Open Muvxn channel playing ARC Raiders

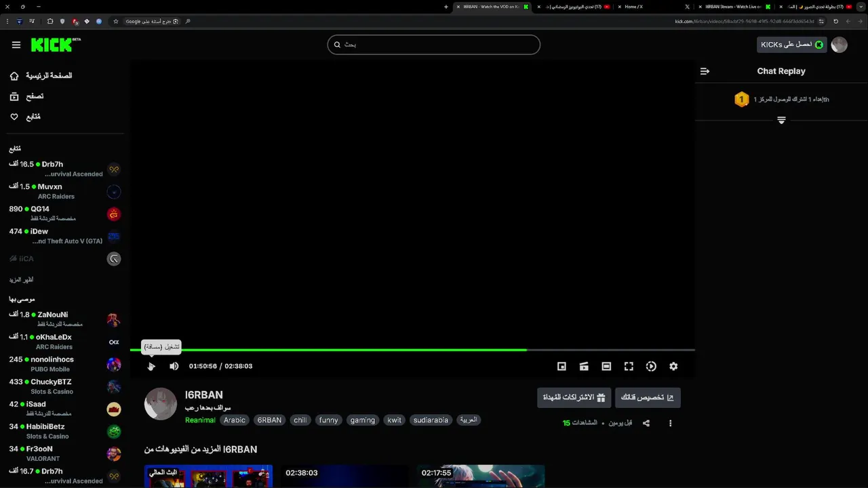click(x=65, y=191)
